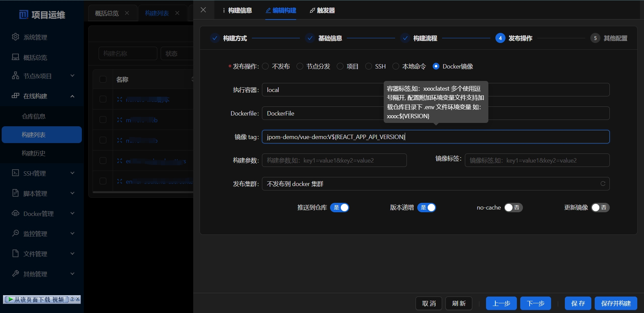644x313 pixels.
Task: Click the save and build button
Action: [x=616, y=303]
